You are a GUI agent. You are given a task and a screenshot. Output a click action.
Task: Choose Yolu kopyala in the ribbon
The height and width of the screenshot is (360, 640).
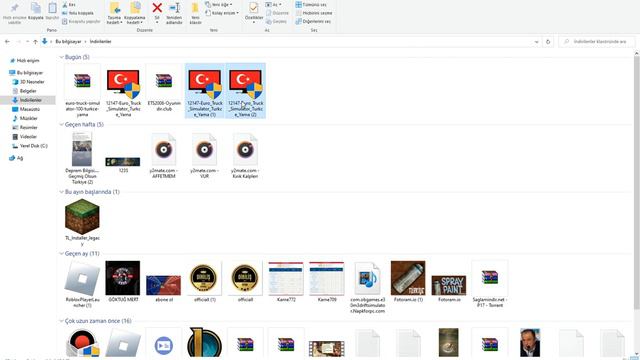78,13
